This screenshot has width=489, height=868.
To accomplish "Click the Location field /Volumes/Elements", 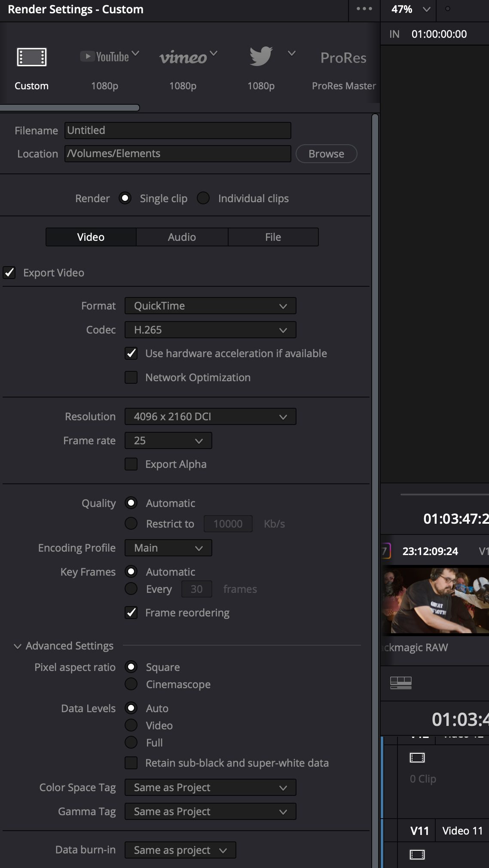I will pos(178,154).
